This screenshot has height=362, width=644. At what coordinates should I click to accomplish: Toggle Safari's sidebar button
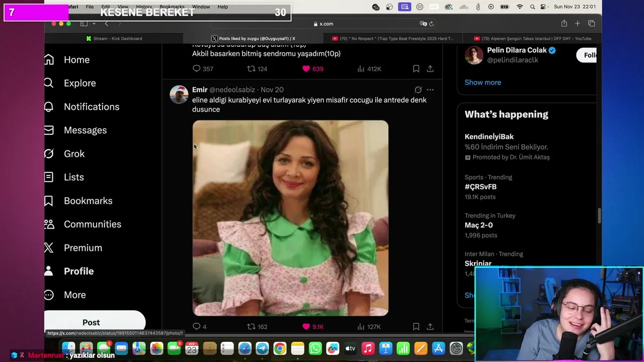[84, 24]
